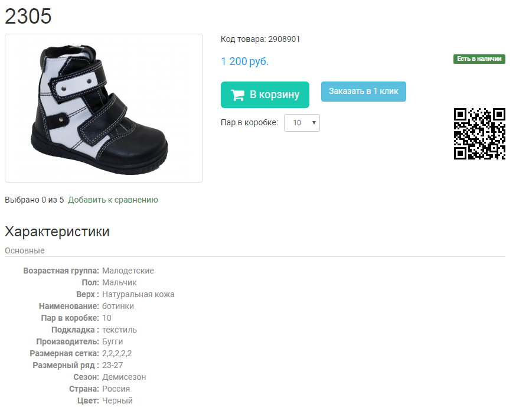529x420 pixels.
Task: Click Добавить к сравнению link
Action: click(x=113, y=200)
